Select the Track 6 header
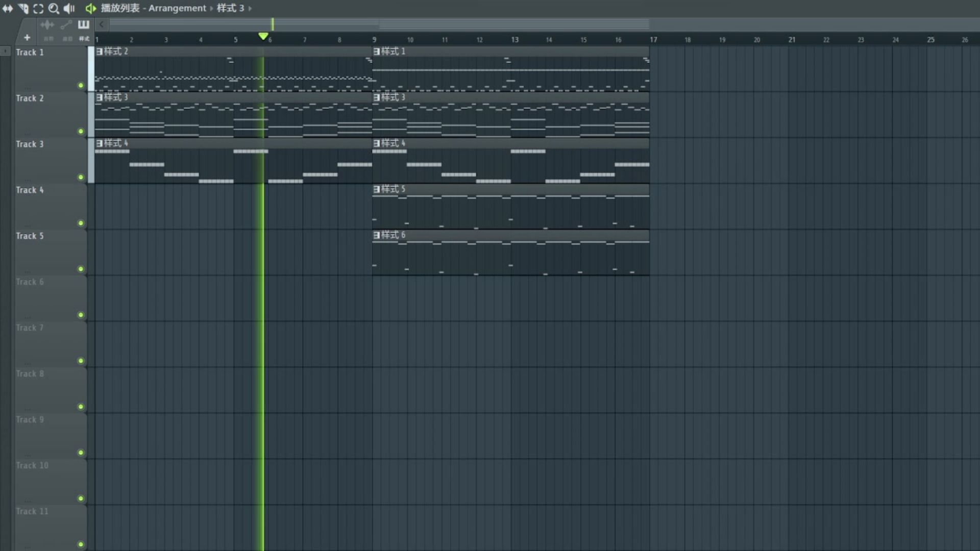This screenshot has width=980, height=551. pyautogui.click(x=51, y=298)
